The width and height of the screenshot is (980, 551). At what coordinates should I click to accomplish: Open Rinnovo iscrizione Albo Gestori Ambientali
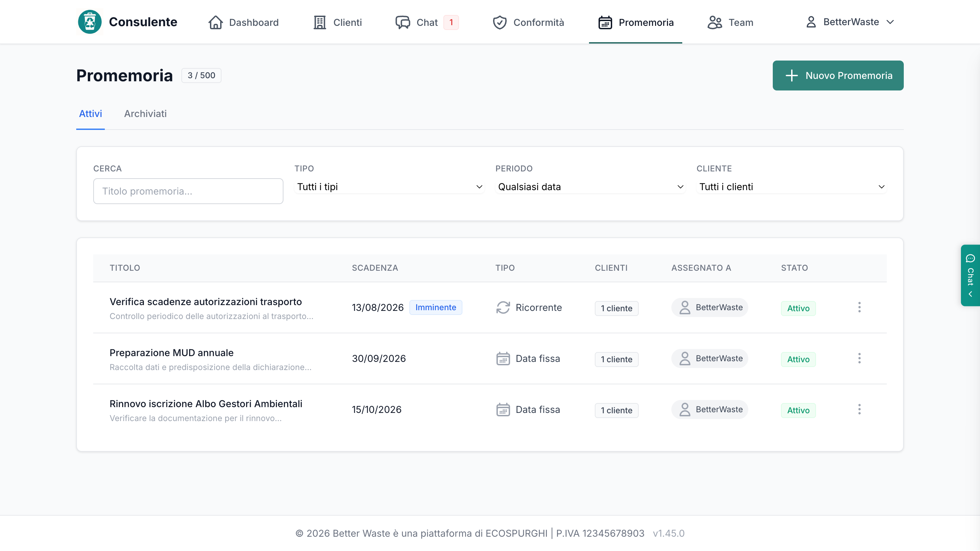pos(206,403)
